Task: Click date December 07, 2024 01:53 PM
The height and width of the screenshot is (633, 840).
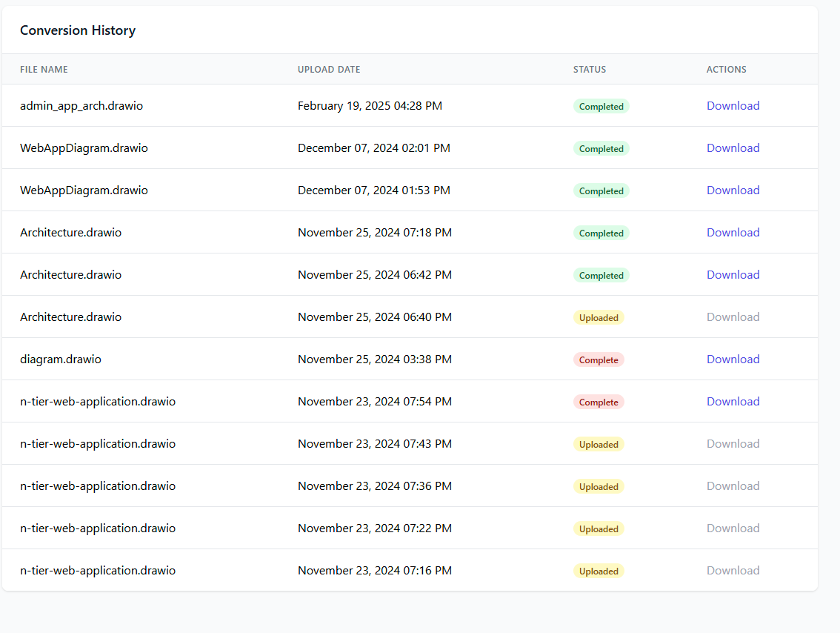Action: 374,190
